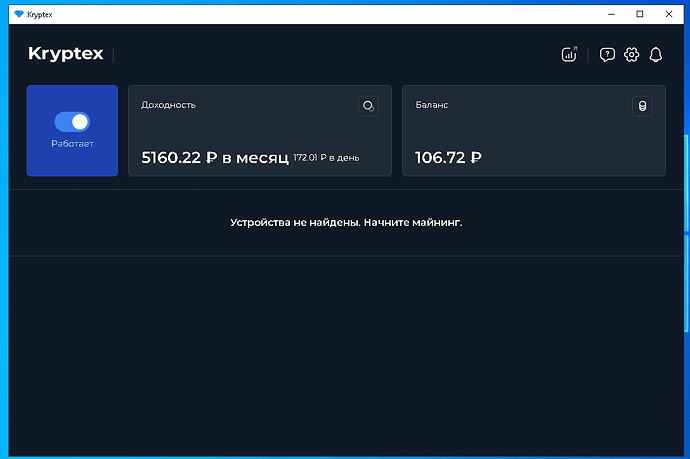Click the 172.01 ₽ в день value
This screenshot has height=459, width=690.
click(x=326, y=158)
